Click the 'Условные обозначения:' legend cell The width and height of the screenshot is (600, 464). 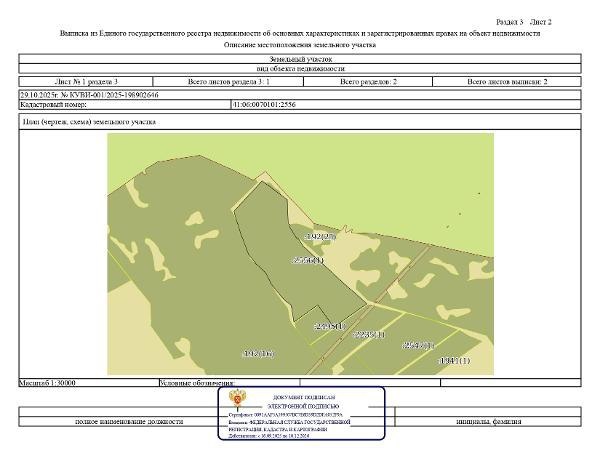pos(230,383)
